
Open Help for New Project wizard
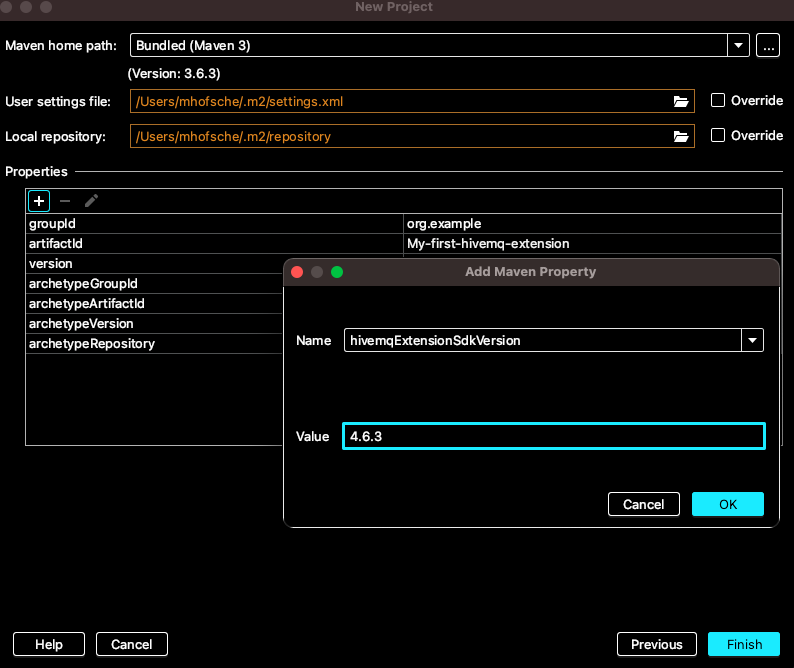(48, 644)
